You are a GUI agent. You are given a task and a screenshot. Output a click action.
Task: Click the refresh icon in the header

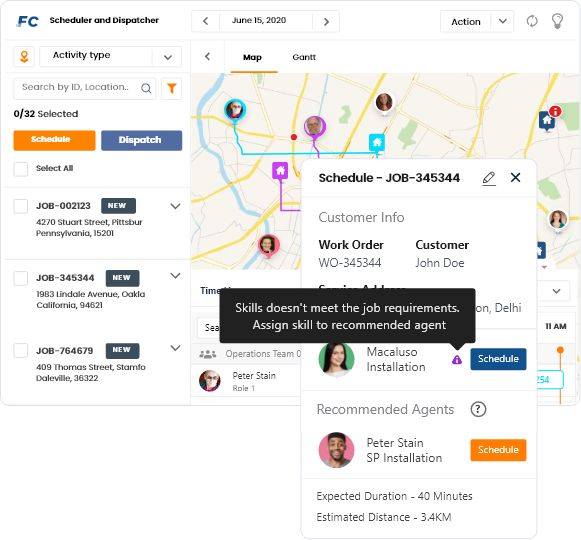(x=532, y=21)
